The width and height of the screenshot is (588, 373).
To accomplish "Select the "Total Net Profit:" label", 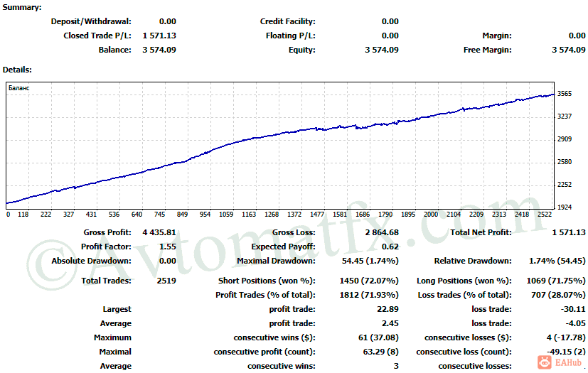I will 481,232.
